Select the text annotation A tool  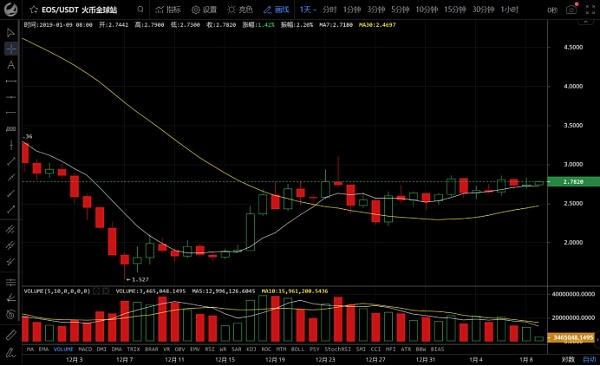click(11, 65)
